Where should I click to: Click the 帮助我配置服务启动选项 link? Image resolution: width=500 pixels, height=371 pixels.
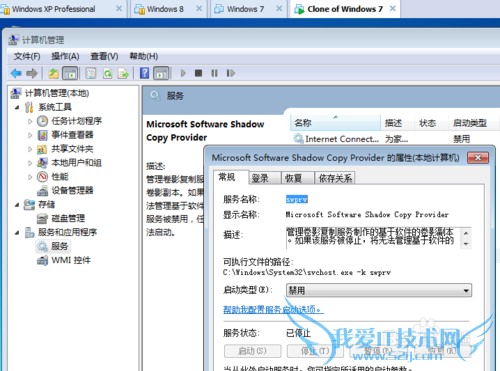[x=273, y=310]
